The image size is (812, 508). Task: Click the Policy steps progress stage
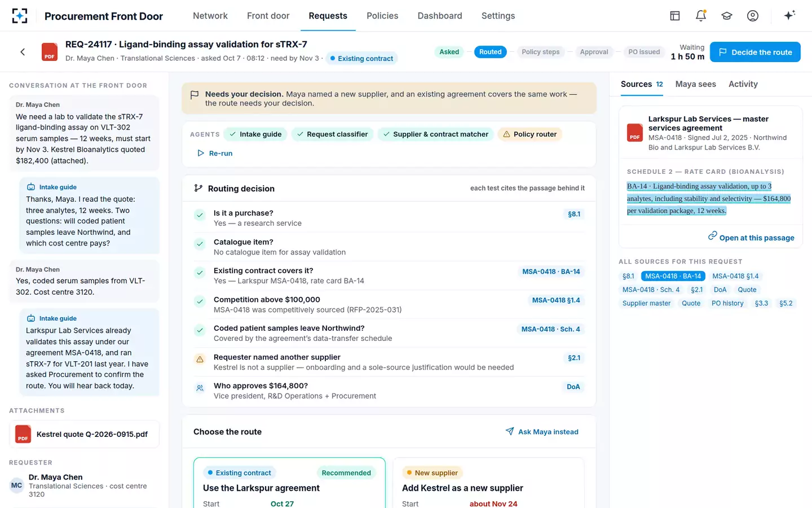tap(541, 52)
